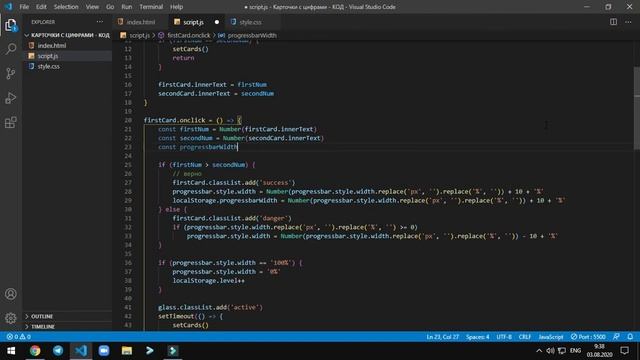The width and height of the screenshot is (640, 360).
Task: Open Zoom from the taskbar
Action: click(x=104, y=351)
